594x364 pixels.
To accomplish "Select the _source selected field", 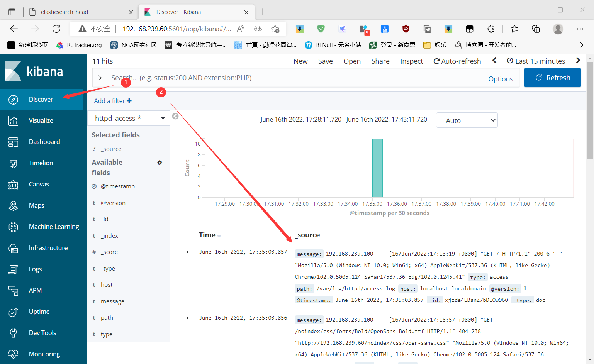I will (x=111, y=149).
